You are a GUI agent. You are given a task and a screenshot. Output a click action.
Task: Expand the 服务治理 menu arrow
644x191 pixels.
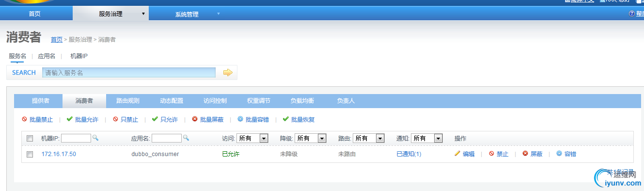point(143,14)
